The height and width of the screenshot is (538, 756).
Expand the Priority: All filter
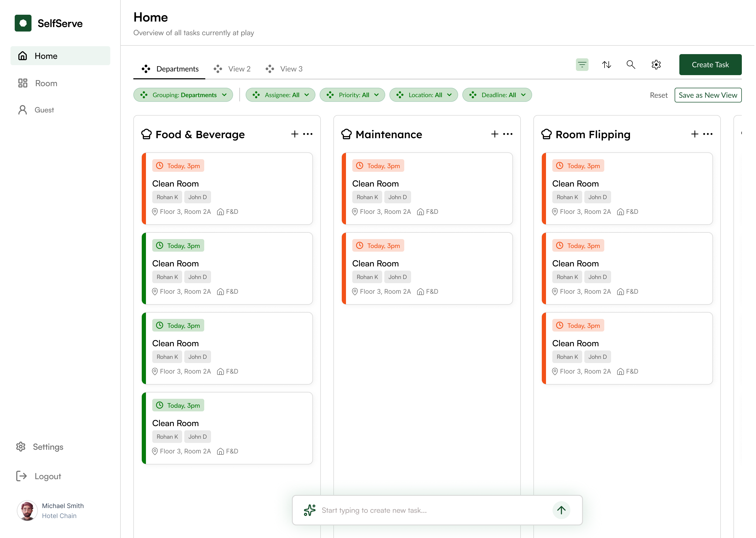(x=352, y=95)
